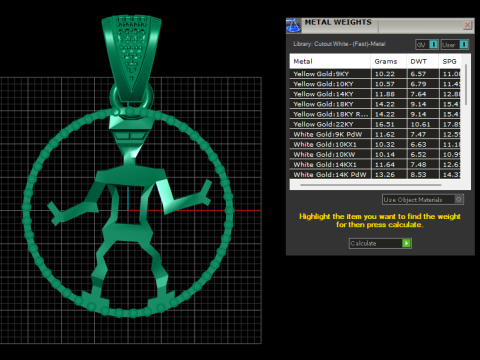This screenshot has height=360, width=480.
Task: Select the Yellow Gold:9KY row
Action: click(x=375, y=74)
